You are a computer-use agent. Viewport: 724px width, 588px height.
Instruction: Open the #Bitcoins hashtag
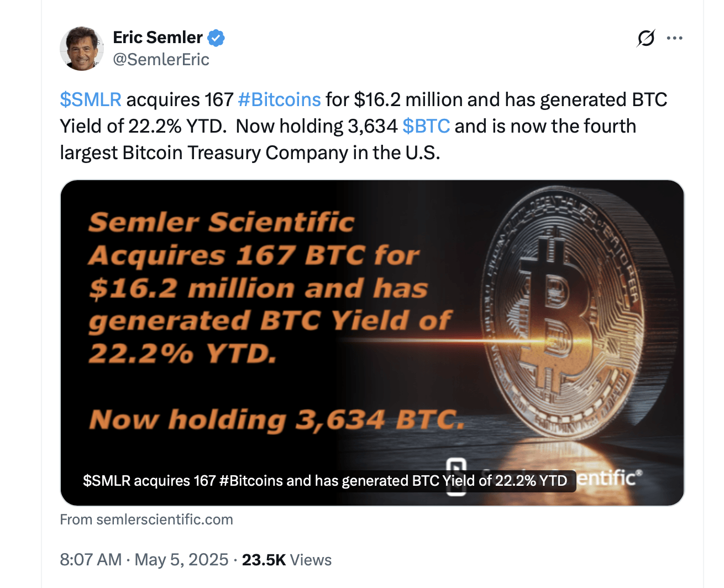coord(279,99)
